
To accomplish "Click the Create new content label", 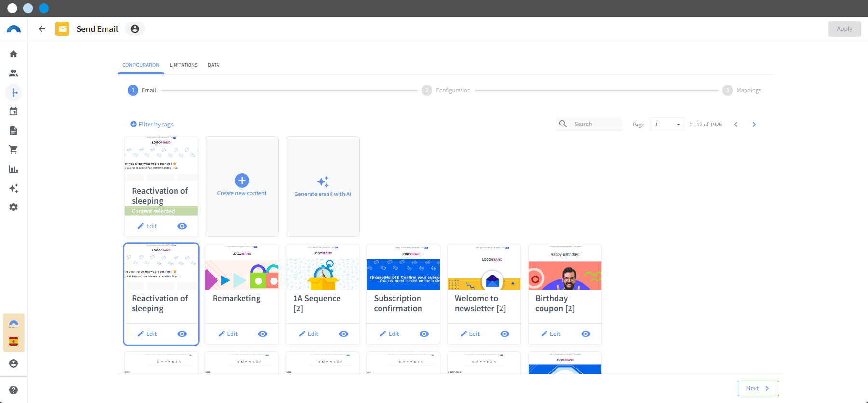I will click(x=242, y=193).
